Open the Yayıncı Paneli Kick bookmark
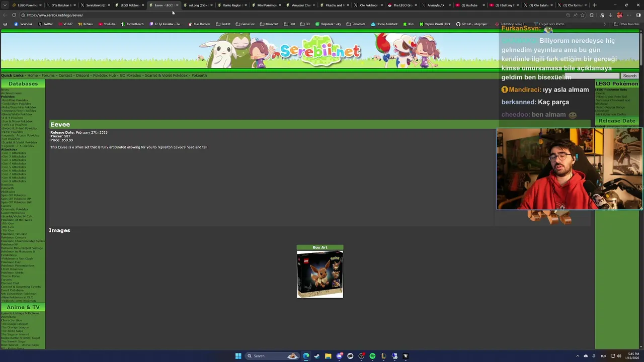This screenshot has height=362, width=644. pyautogui.click(x=435, y=24)
